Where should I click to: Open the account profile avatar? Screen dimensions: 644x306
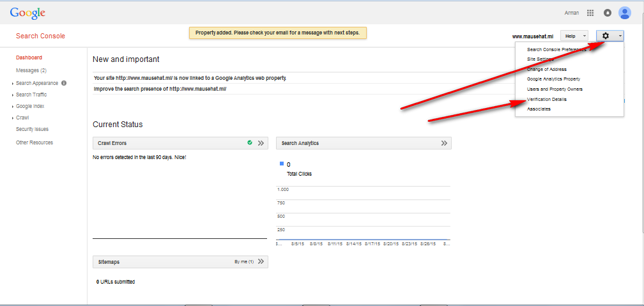coord(625,13)
